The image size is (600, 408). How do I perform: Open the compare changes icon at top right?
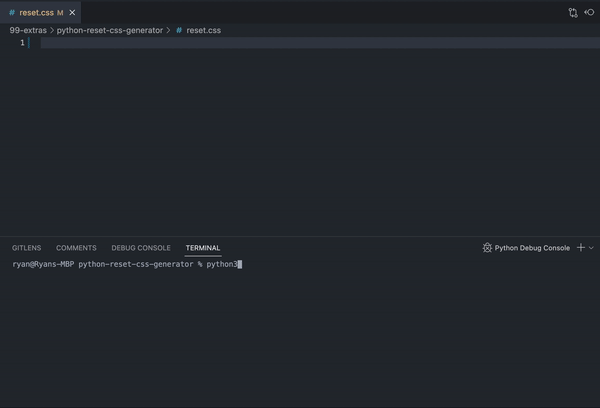click(x=573, y=13)
